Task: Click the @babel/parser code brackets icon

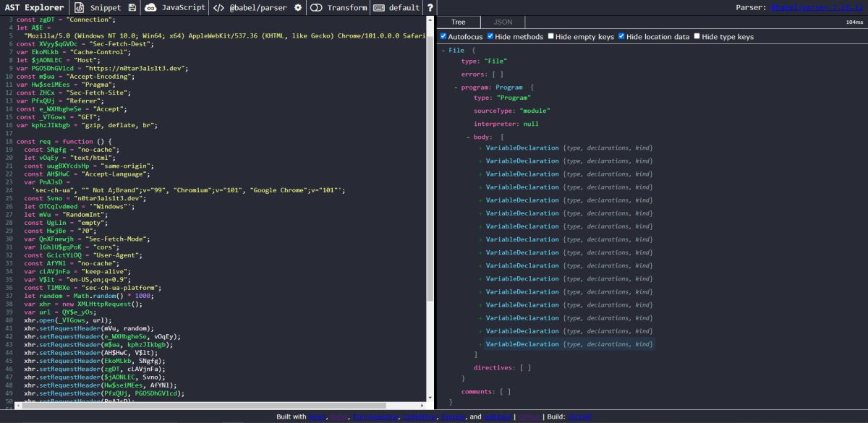Action: tap(218, 8)
